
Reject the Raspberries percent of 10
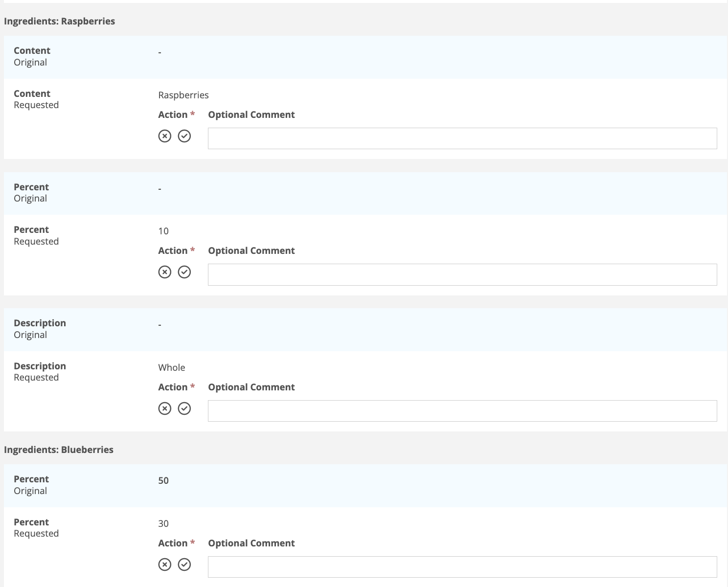165,272
